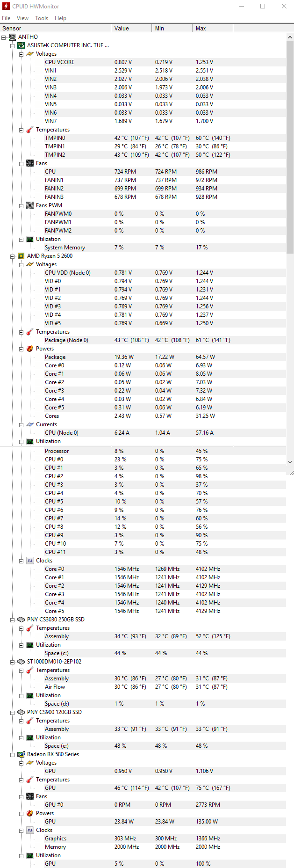
Task: Click the fan icon beside Fans PWM
Action: coord(30,205)
